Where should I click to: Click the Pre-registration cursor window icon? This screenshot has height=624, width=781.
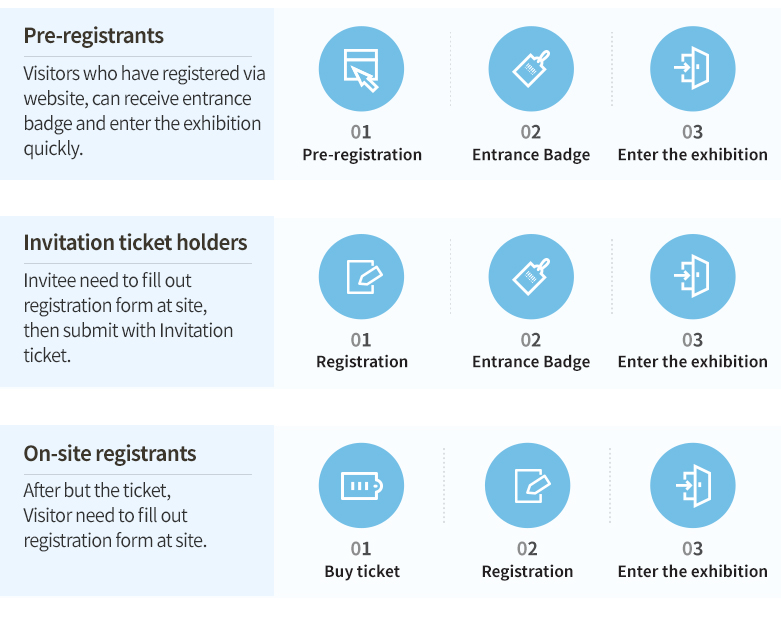[x=361, y=69]
